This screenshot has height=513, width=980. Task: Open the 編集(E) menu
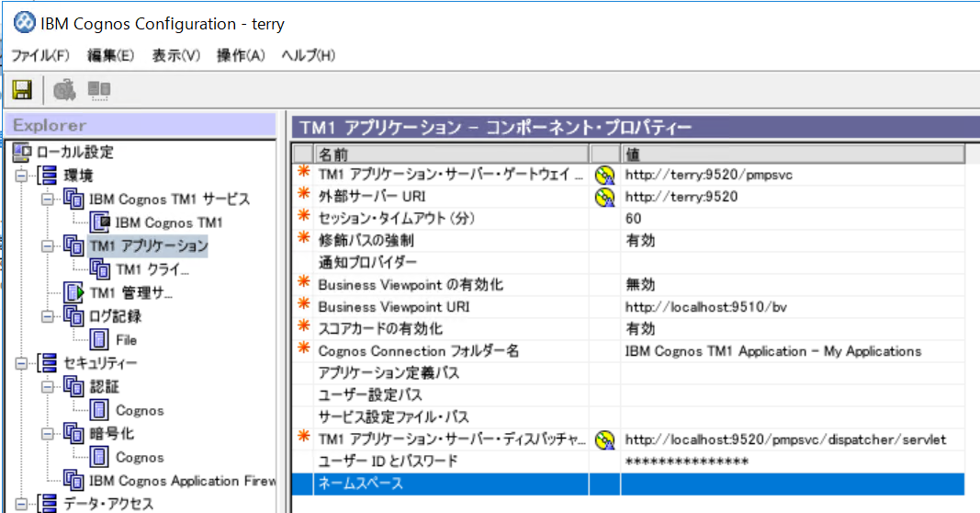[x=110, y=55]
